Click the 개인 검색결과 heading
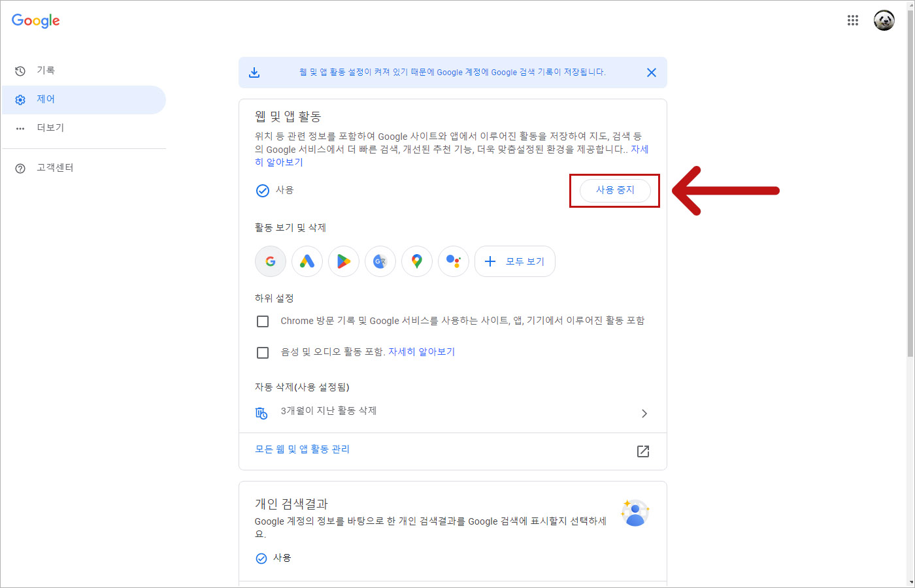 coord(291,504)
